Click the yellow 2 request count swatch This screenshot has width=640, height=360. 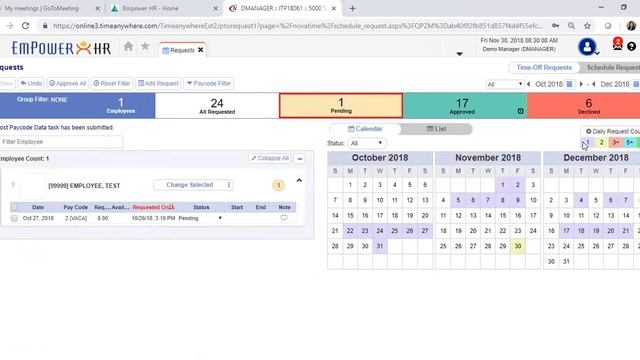601,142
